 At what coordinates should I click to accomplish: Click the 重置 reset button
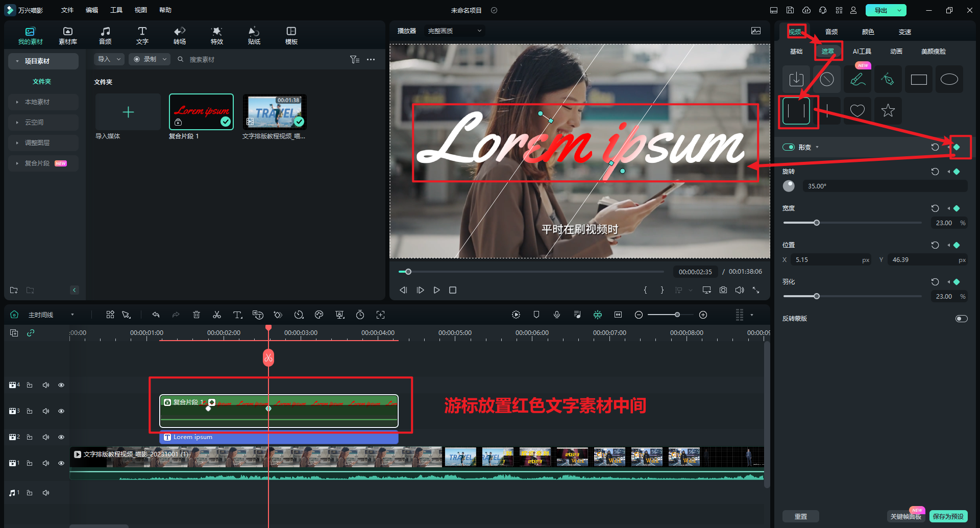(x=800, y=516)
